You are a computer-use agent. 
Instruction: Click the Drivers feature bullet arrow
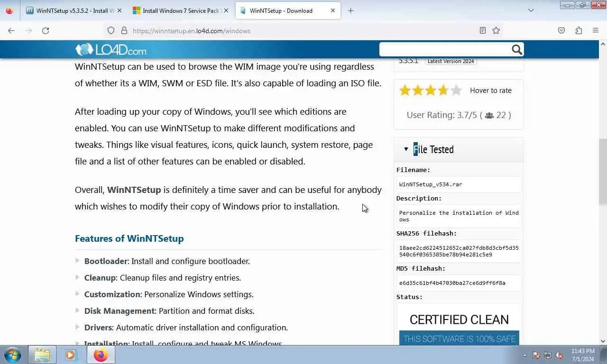pos(78,327)
